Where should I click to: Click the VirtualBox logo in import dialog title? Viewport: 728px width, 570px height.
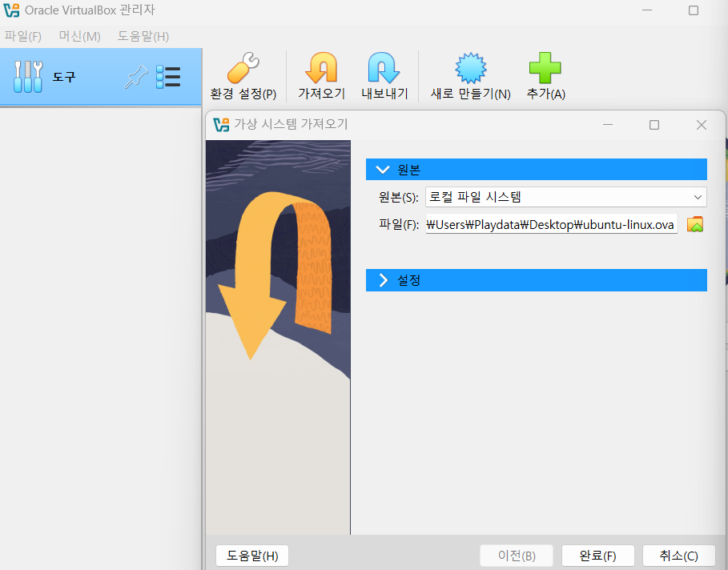pyautogui.click(x=221, y=124)
